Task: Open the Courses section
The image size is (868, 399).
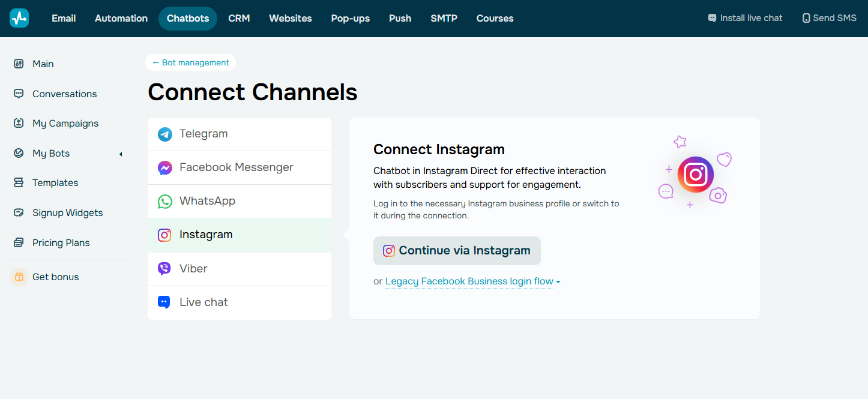Action: (495, 19)
